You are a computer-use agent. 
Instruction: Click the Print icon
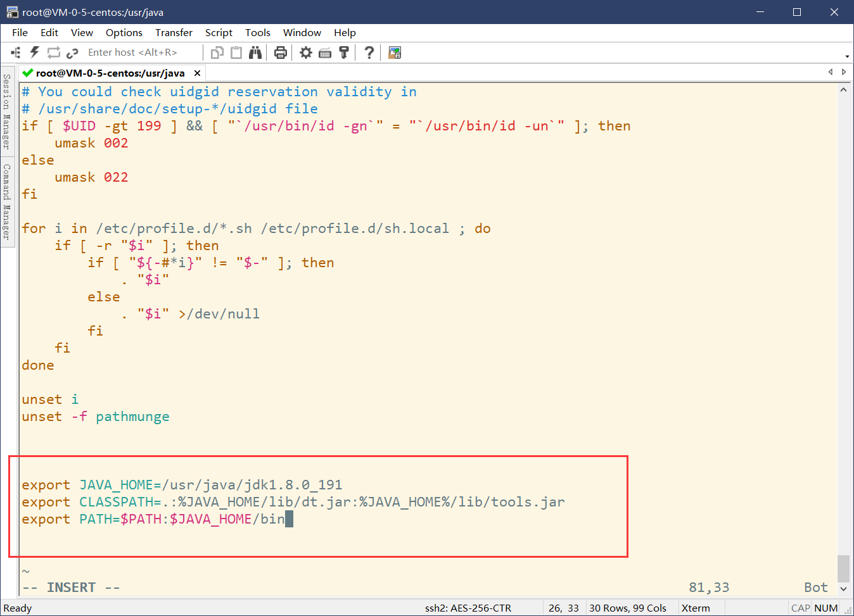(x=281, y=53)
